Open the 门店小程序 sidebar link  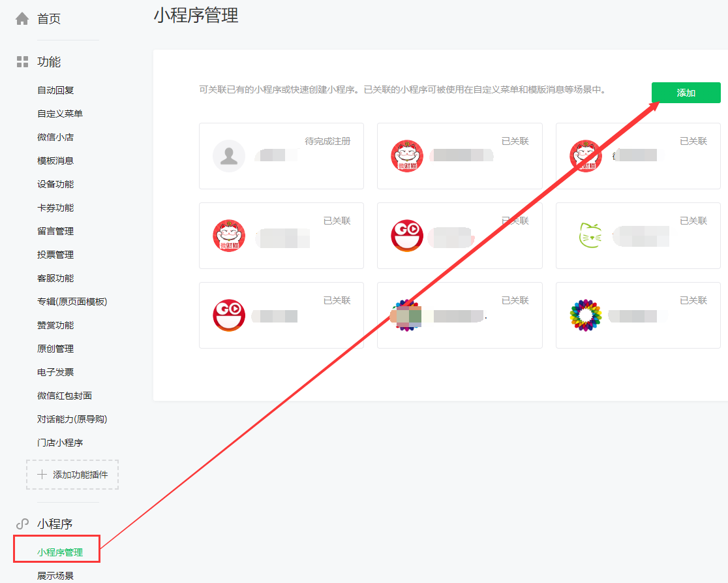tap(60, 443)
